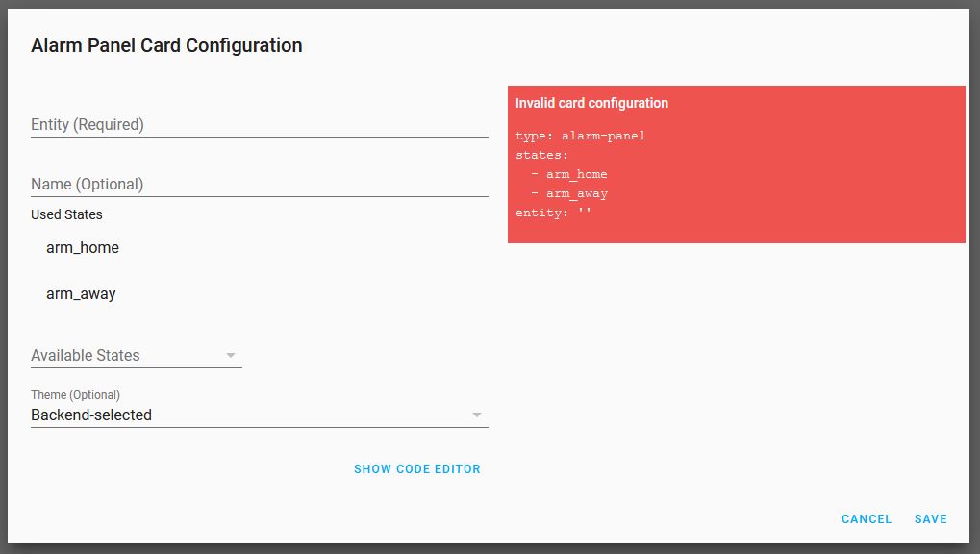Viewport: 980px width, 554px height.
Task: Click the SHOW CODE EDITOR link
Action: pyautogui.click(x=416, y=469)
